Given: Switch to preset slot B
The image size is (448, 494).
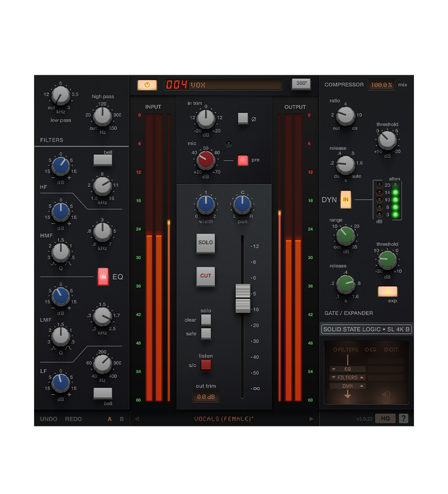Looking at the screenshot, I should 121,419.
